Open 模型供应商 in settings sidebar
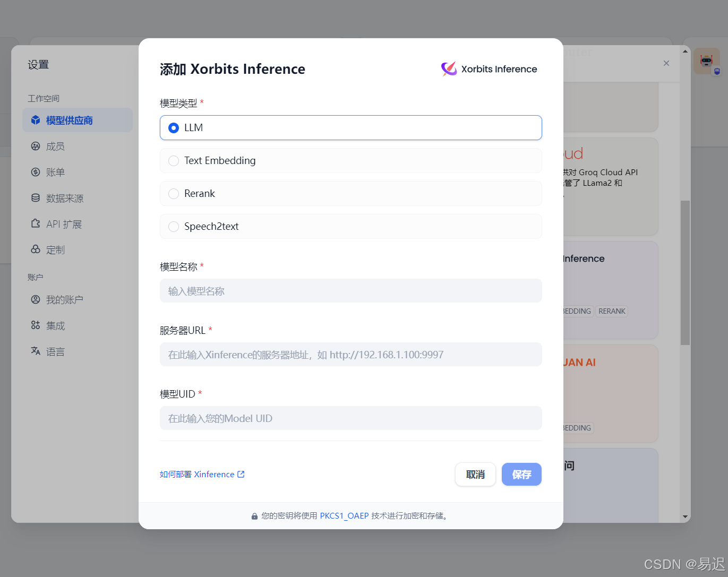 click(x=78, y=120)
